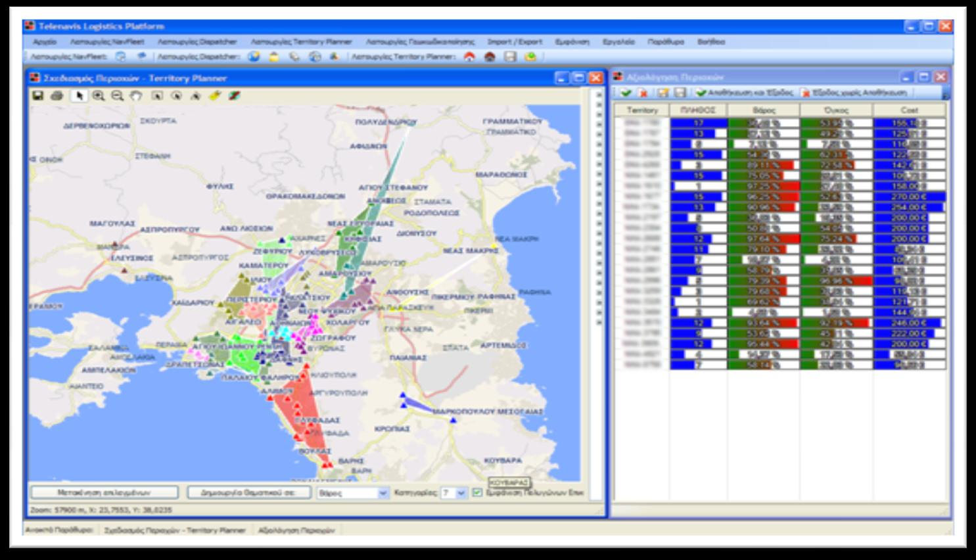This screenshot has width=976, height=560.
Task: Sort by the Cost column header
Action: [910, 110]
